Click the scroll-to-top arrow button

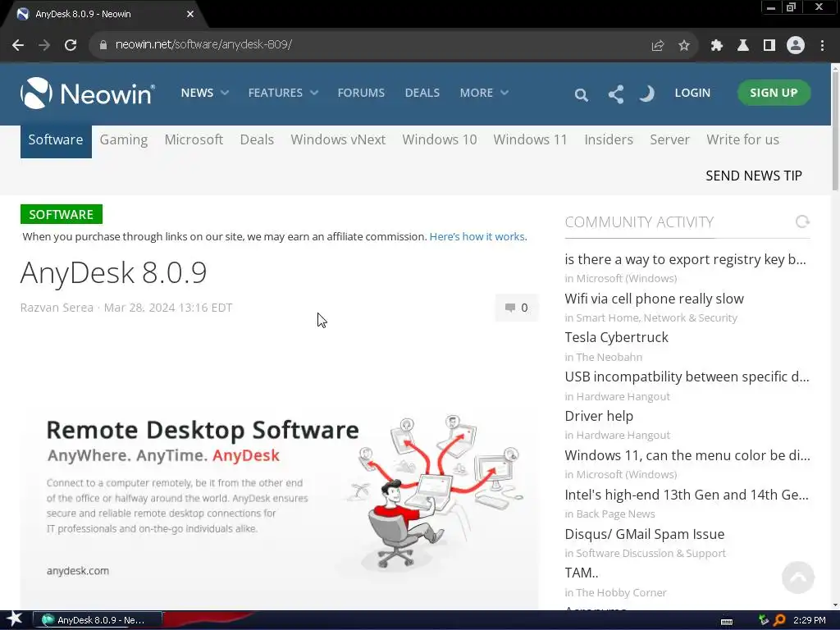tap(797, 577)
